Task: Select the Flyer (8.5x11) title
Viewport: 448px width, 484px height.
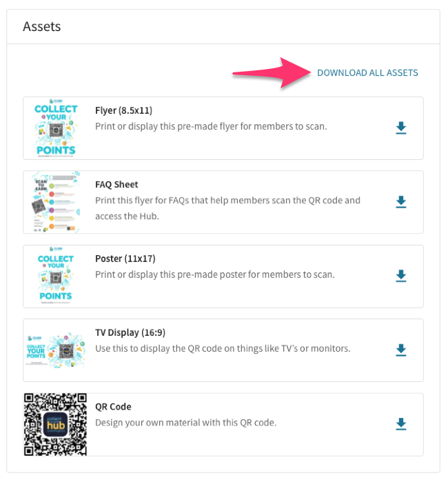Action: coord(124,110)
